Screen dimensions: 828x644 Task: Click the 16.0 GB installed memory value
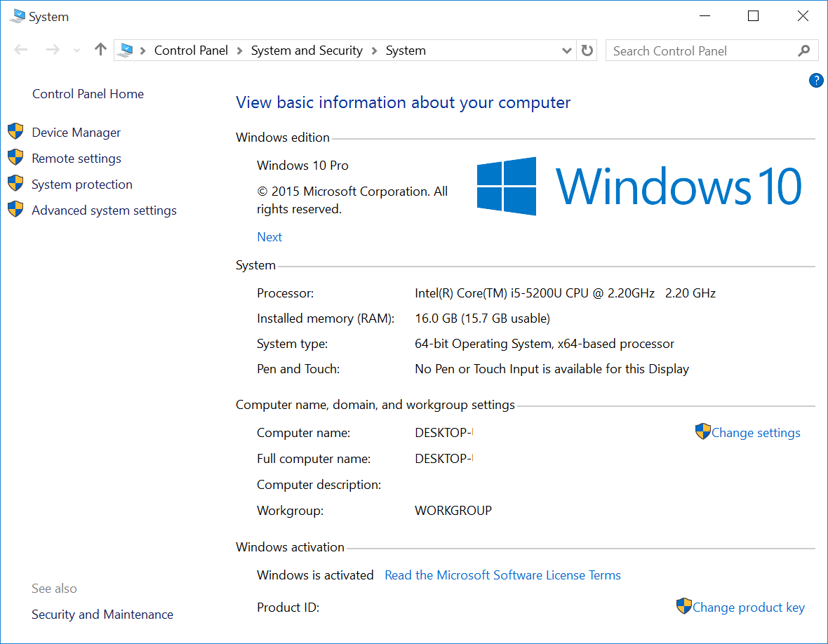click(482, 318)
